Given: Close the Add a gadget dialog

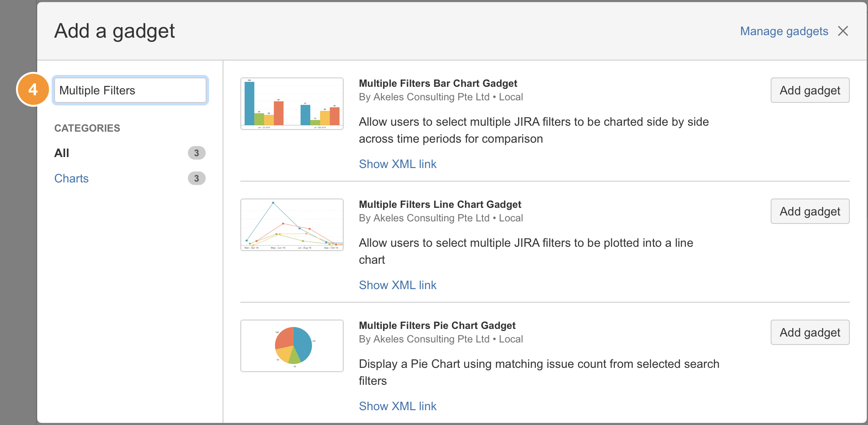Looking at the screenshot, I should (x=843, y=31).
